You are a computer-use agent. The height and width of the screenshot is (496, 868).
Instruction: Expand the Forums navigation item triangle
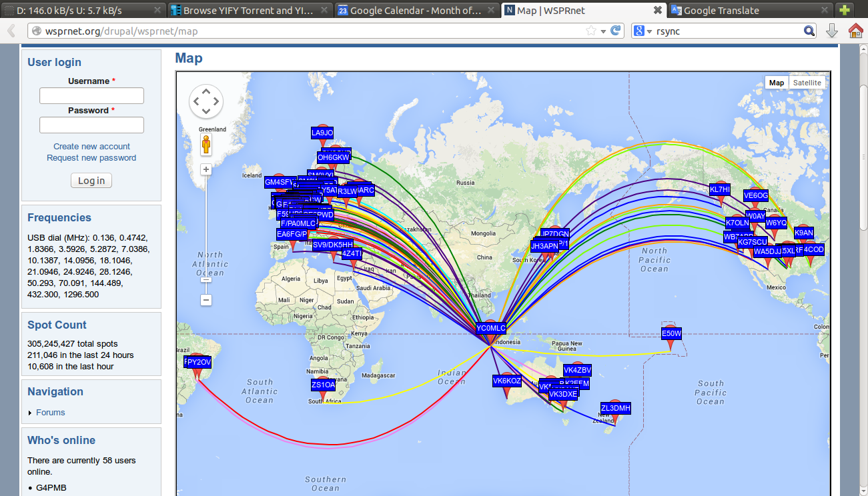tap(31, 413)
